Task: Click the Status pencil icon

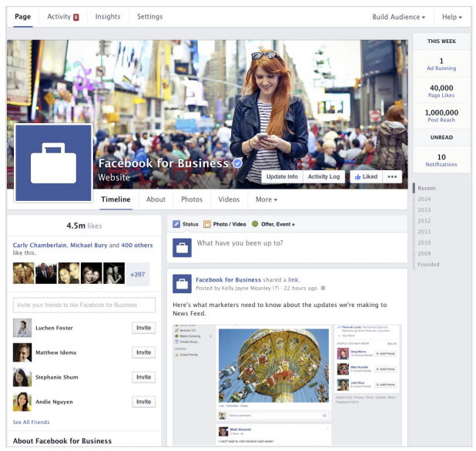Action: tap(176, 224)
